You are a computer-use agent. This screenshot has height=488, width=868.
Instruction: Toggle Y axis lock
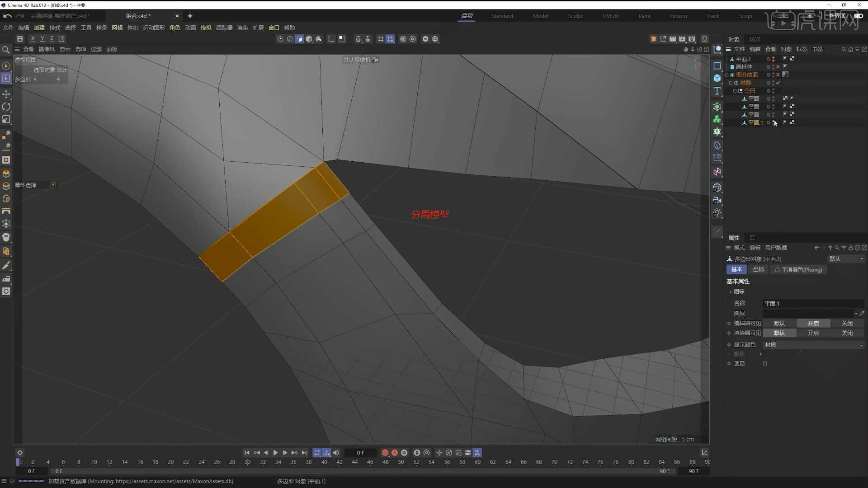(42, 39)
